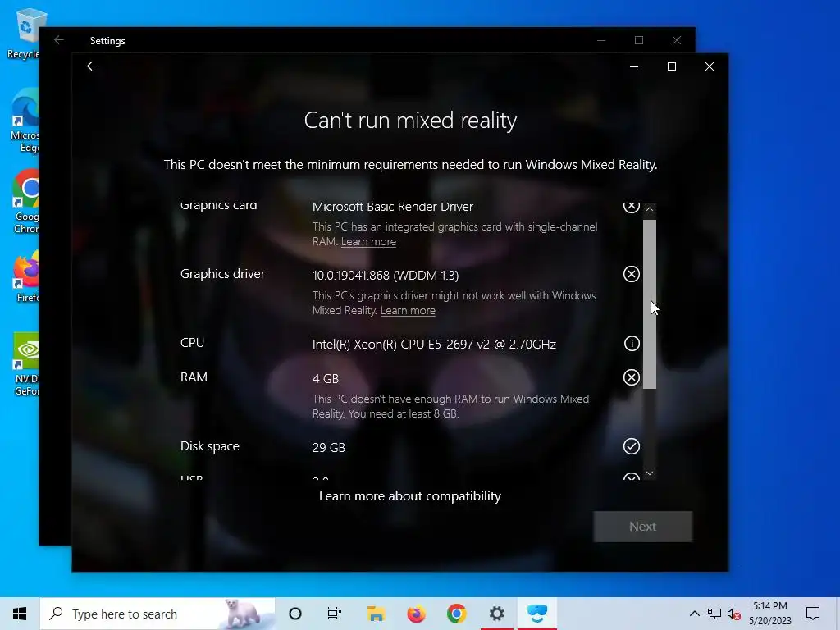Image resolution: width=840 pixels, height=630 pixels.
Task: Go back in Mixed Reality Portal window
Action: pyautogui.click(x=92, y=66)
